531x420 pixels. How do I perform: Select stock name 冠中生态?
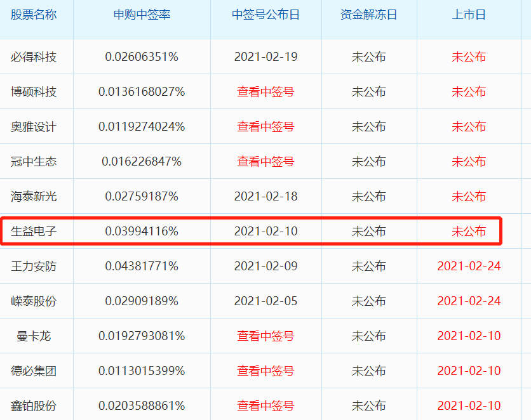tap(34, 161)
